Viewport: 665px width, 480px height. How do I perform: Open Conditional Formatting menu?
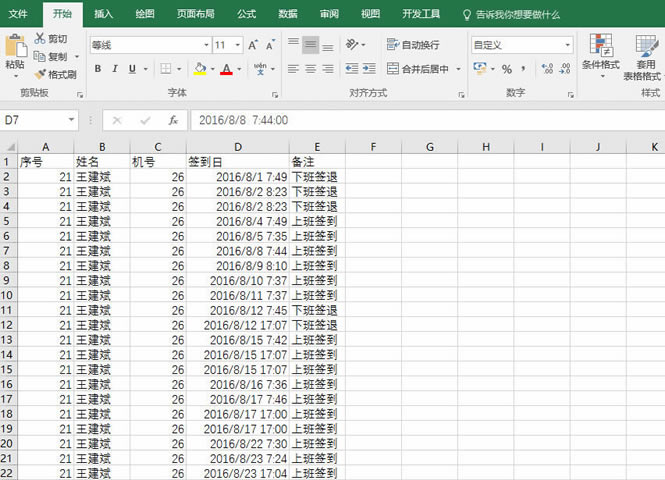coord(601,56)
